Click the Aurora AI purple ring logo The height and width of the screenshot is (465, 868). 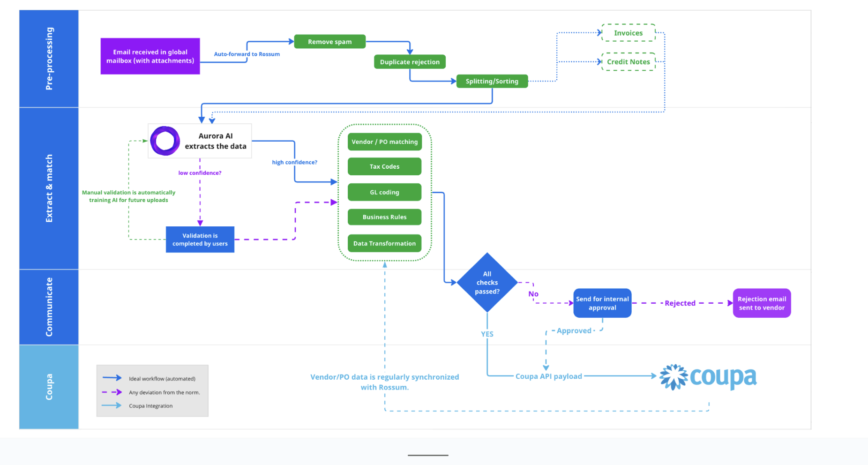point(165,141)
